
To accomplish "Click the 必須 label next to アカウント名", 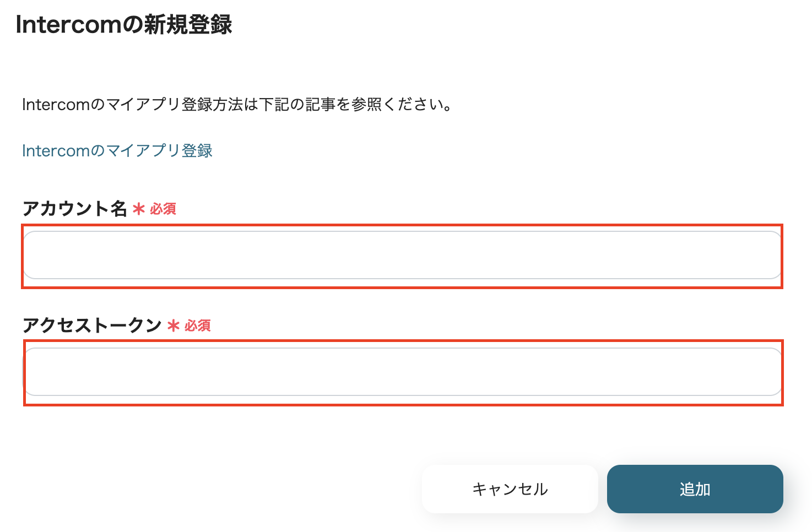I will click(164, 209).
